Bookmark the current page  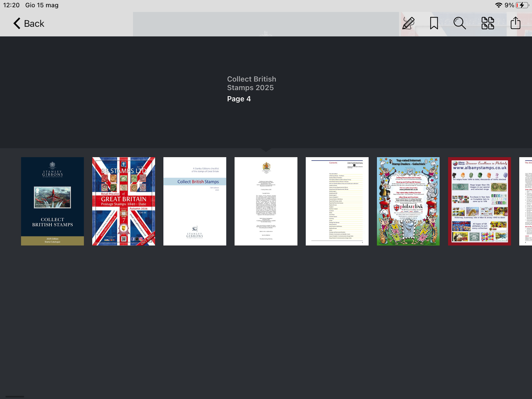[x=434, y=23]
